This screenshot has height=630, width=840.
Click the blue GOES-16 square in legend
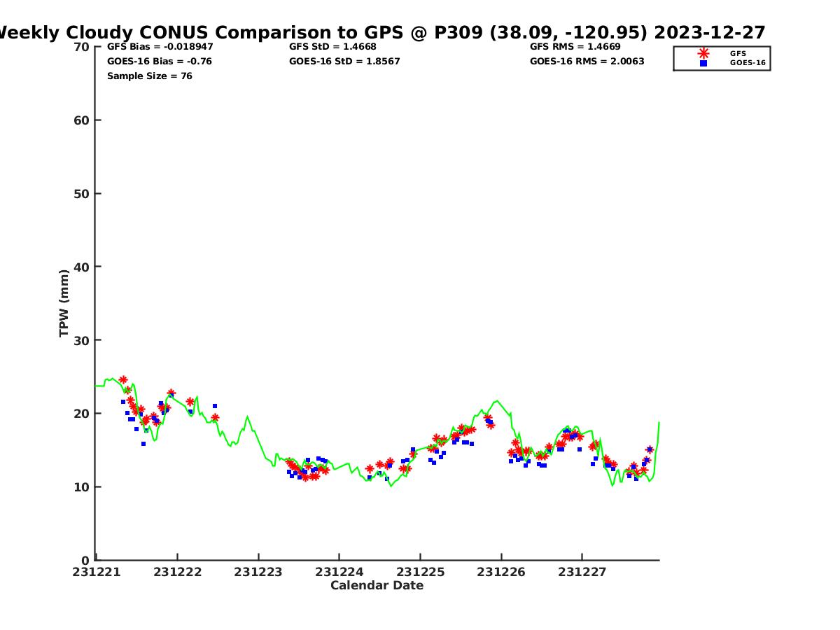click(x=703, y=63)
